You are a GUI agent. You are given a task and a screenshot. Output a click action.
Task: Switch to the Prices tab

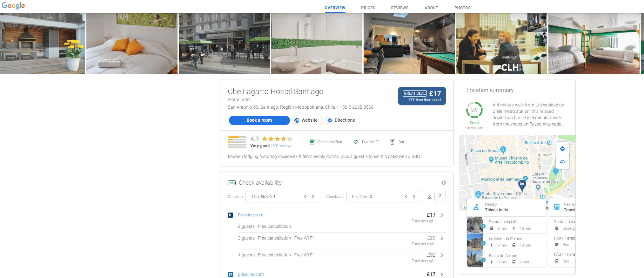pyautogui.click(x=368, y=8)
